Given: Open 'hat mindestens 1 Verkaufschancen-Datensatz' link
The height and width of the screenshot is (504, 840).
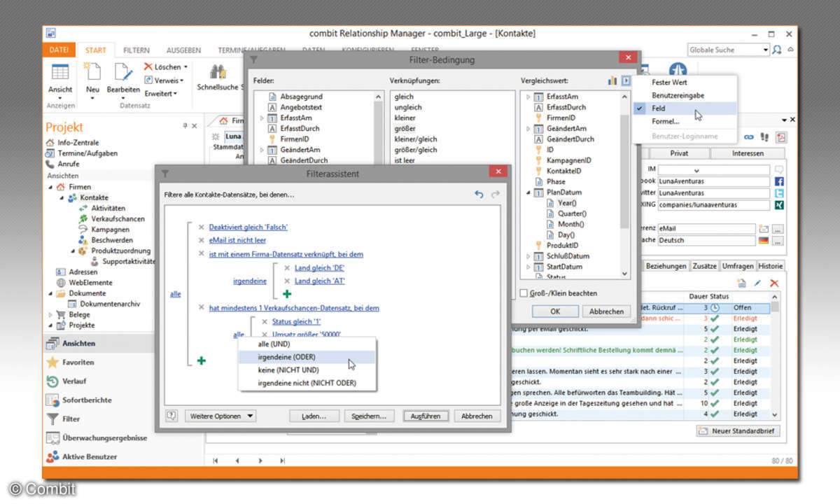Looking at the screenshot, I should point(294,308).
